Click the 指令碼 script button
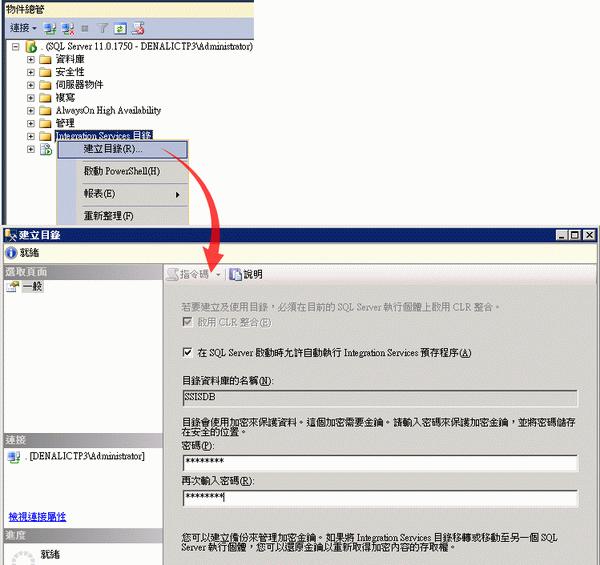Image resolution: width=600 pixels, height=565 pixels. [x=189, y=274]
